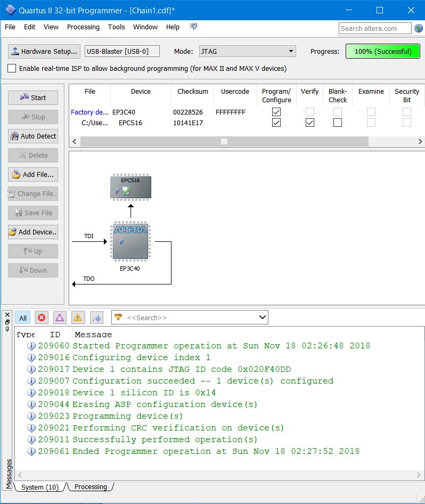Open the Window menu
This screenshot has height=504, width=425.
pos(145,27)
